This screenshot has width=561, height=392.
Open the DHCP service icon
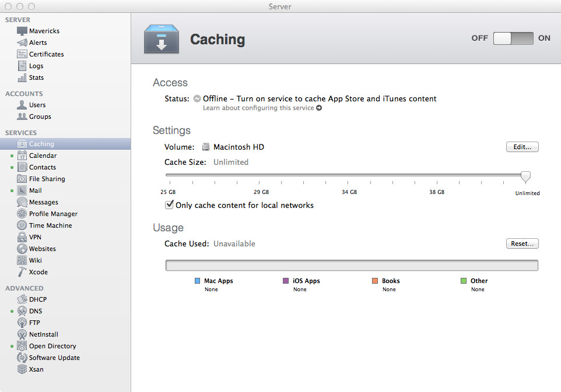pos(22,299)
